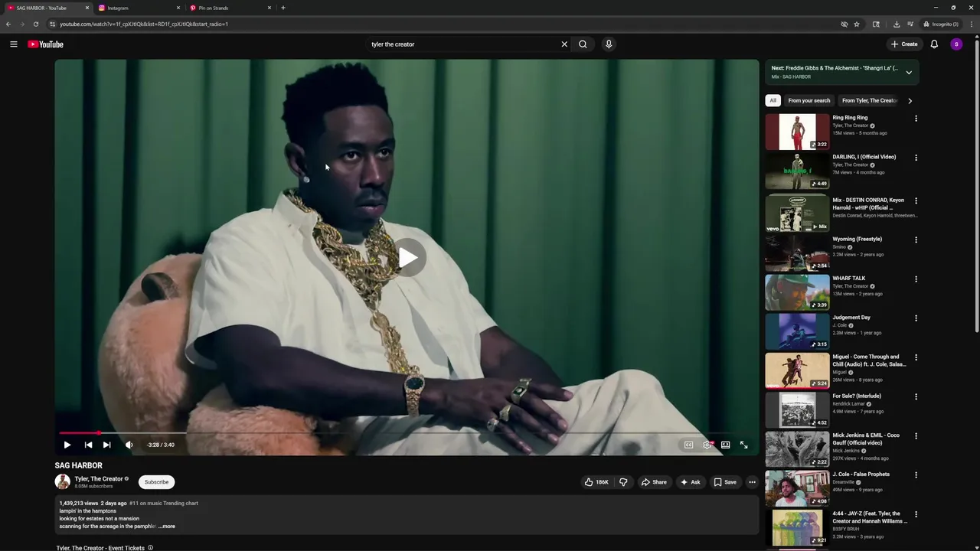The height and width of the screenshot is (551, 980).
Task: Open the For Sale? (Interlude) video title
Action: tap(857, 396)
